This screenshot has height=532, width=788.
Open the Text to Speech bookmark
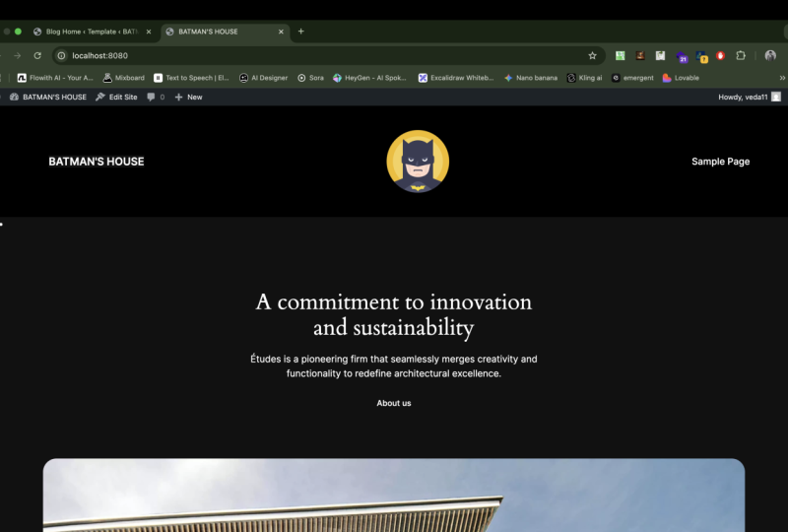[191, 78]
